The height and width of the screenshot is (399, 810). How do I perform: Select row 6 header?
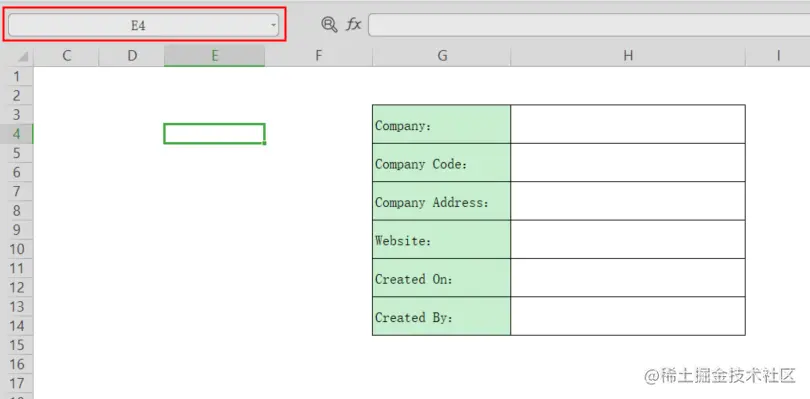[17, 172]
